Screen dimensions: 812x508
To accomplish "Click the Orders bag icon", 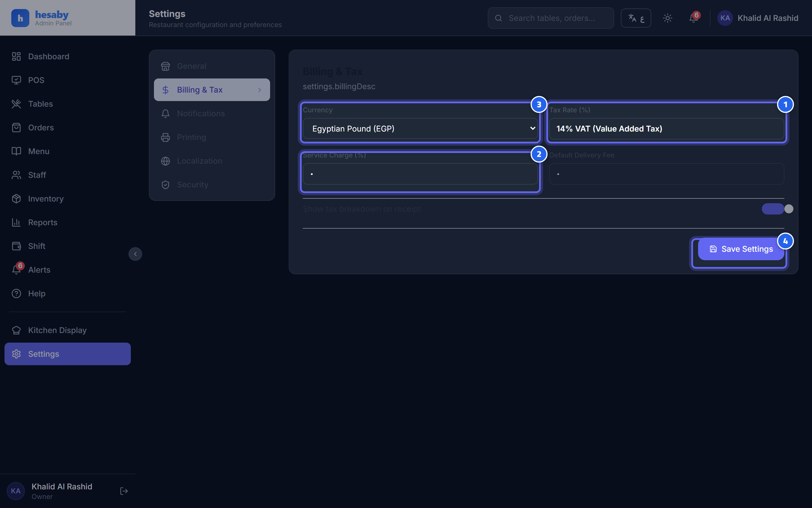I will click(16, 128).
